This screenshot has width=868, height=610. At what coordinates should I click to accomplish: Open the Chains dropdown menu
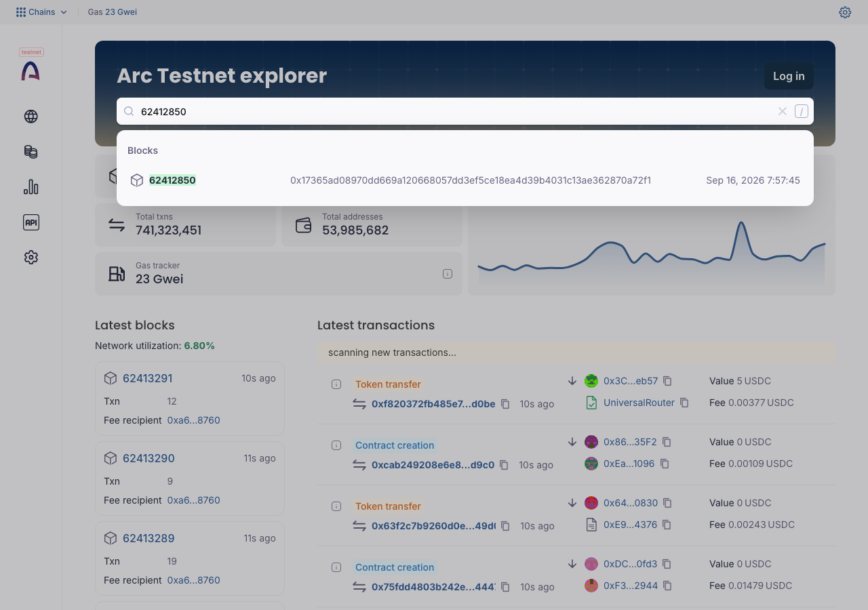point(41,12)
